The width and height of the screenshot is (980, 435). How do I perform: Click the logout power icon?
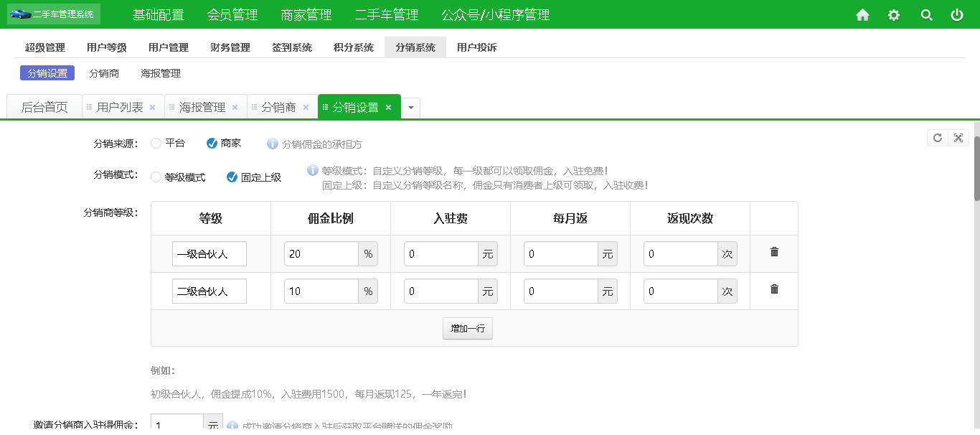pos(957,14)
